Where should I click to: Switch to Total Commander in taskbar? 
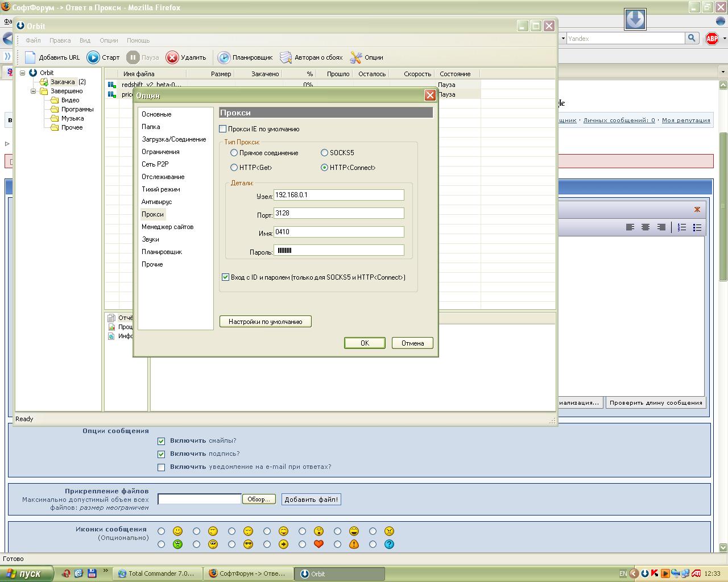pos(158,573)
